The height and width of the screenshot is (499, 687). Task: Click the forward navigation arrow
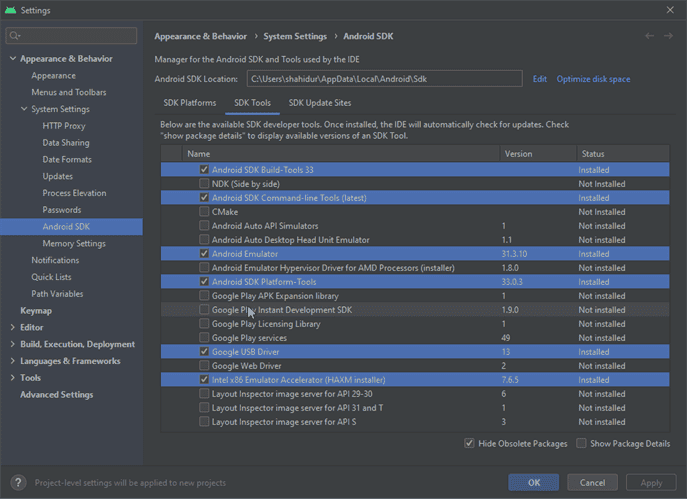[668, 36]
